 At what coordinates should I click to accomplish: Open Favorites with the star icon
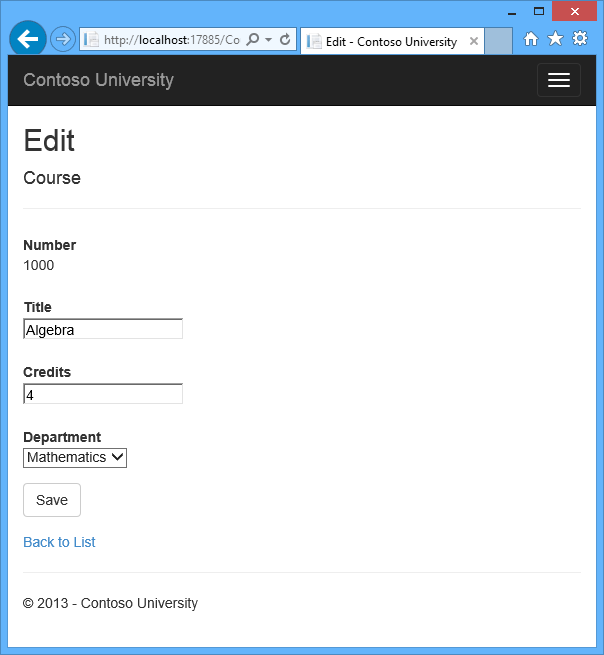coord(555,39)
